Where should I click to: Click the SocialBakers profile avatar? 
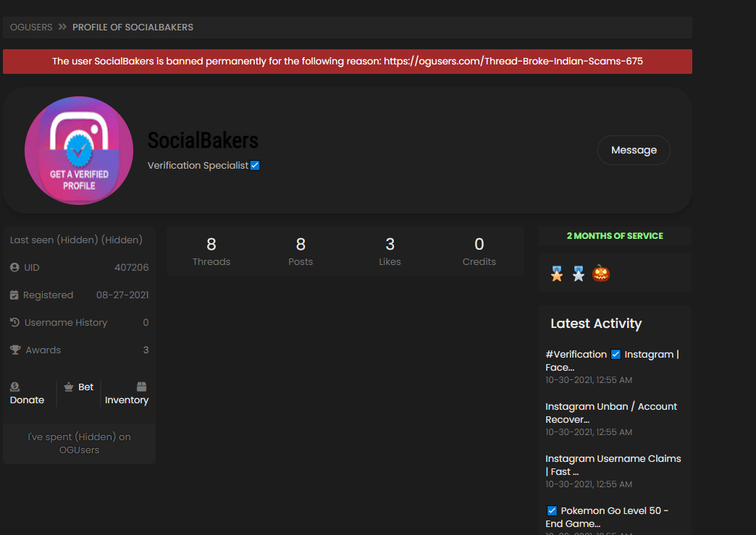tap(79, 151)
